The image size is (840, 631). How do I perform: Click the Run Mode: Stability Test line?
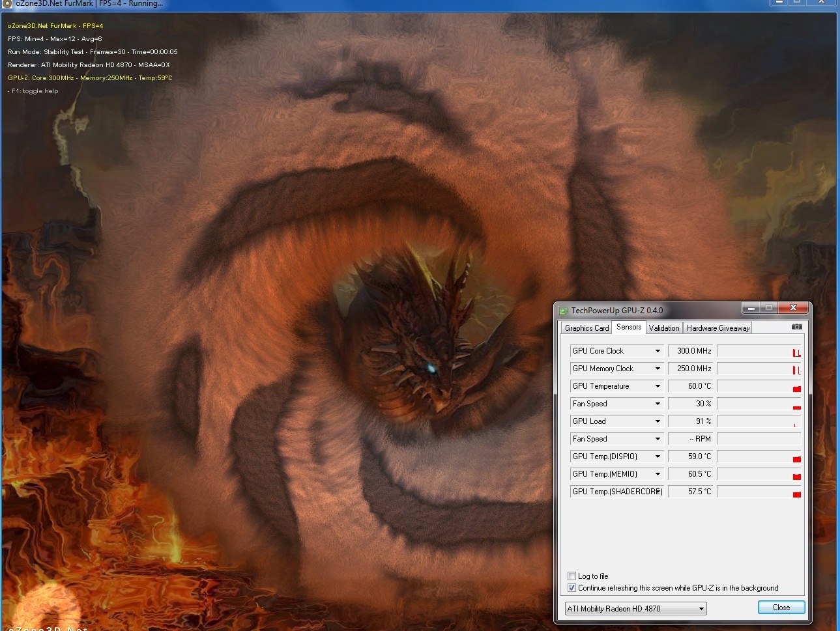point(93,52)
